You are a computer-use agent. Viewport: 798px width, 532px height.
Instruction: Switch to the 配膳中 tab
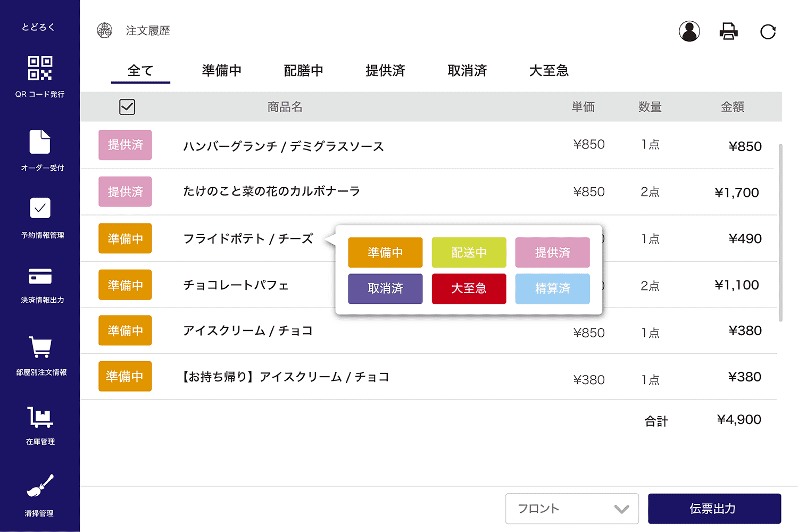pos(304,70)
